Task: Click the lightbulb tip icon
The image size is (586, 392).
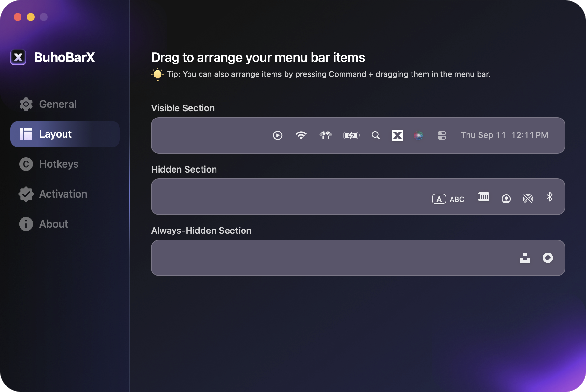Action: (x=158, y=74)
